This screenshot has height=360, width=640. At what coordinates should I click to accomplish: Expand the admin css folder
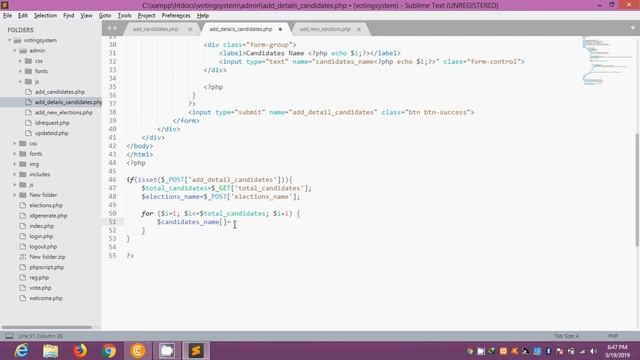pyautogui.click(x=20, y=61)
